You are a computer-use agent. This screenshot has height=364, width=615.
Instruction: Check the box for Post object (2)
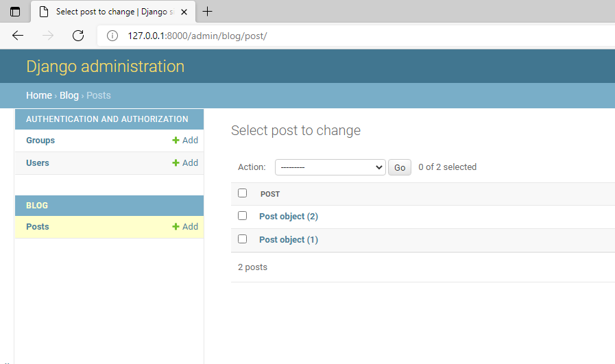click(243, 216)
